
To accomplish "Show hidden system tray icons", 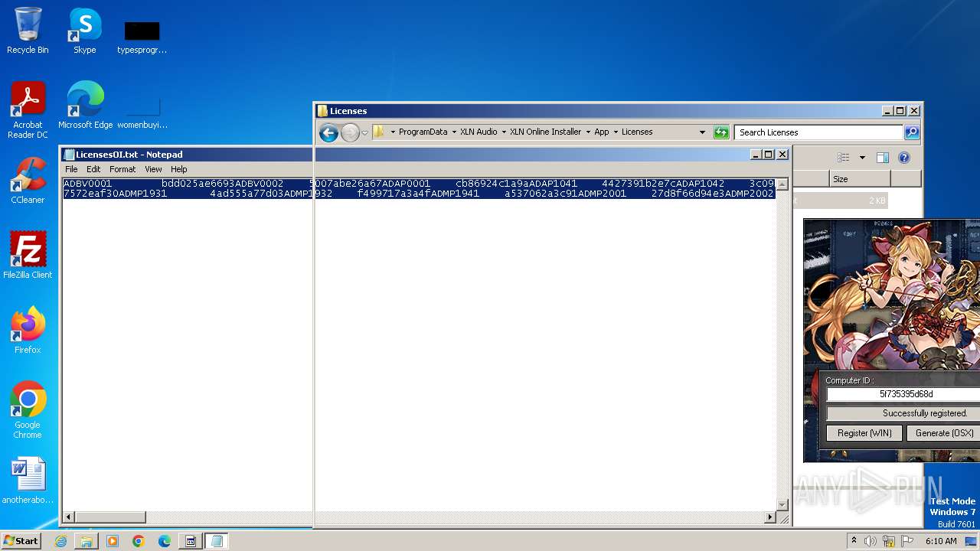I will pos(854,541).
